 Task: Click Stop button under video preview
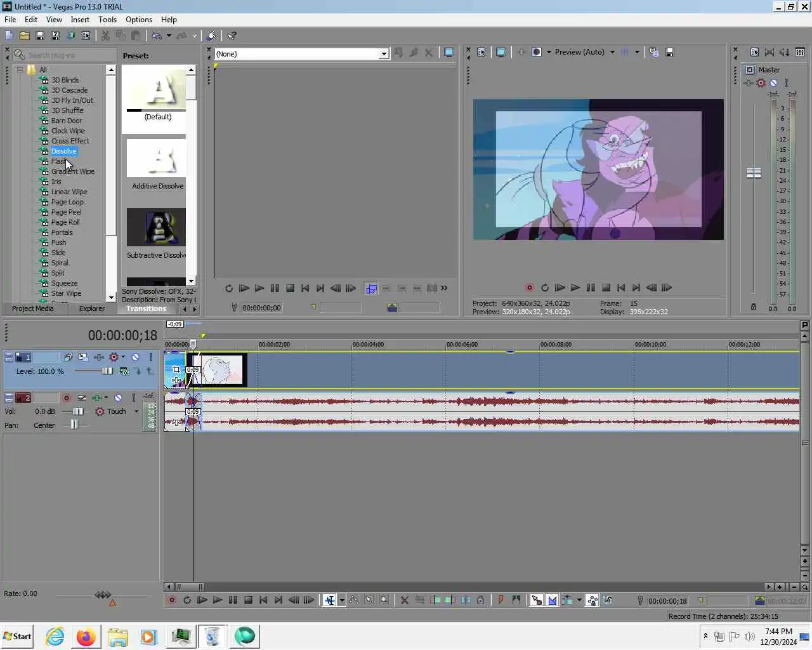(606, 288)
